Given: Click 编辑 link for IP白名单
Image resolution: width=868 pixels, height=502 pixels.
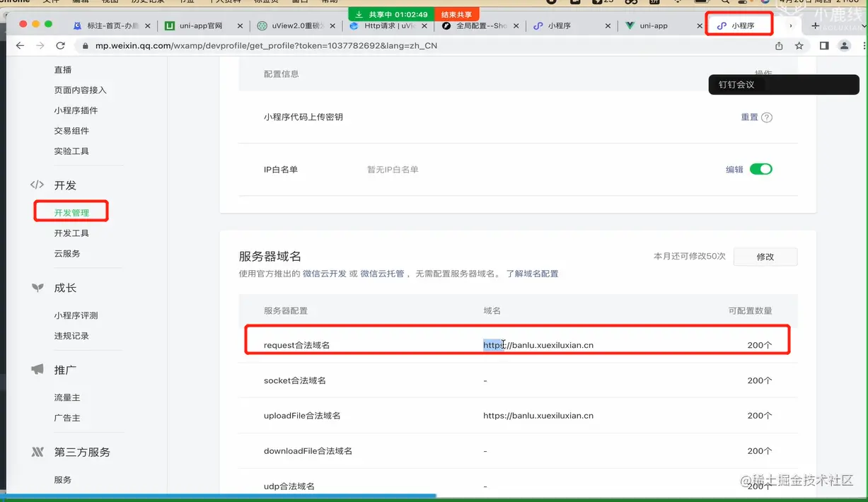Looking at the screenshot, I should click(734, 170).
